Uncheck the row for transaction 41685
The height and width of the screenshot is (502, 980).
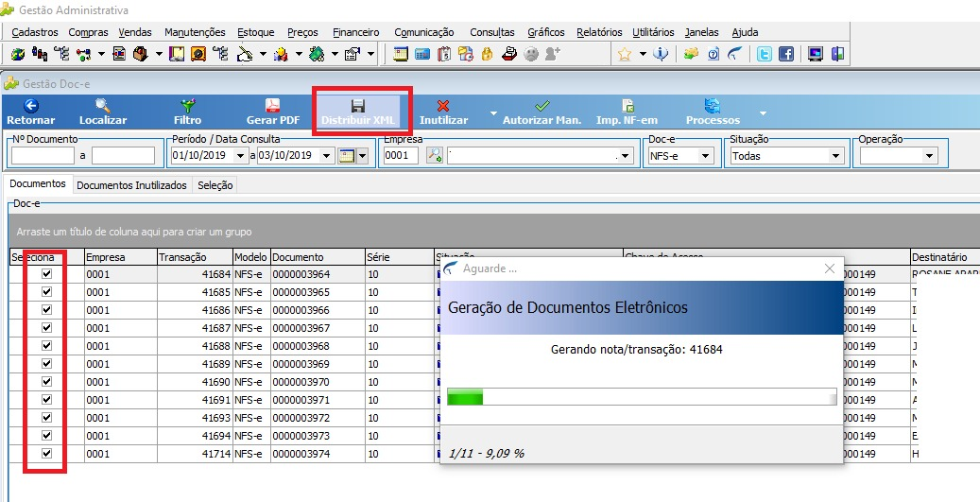coord(47,292)
